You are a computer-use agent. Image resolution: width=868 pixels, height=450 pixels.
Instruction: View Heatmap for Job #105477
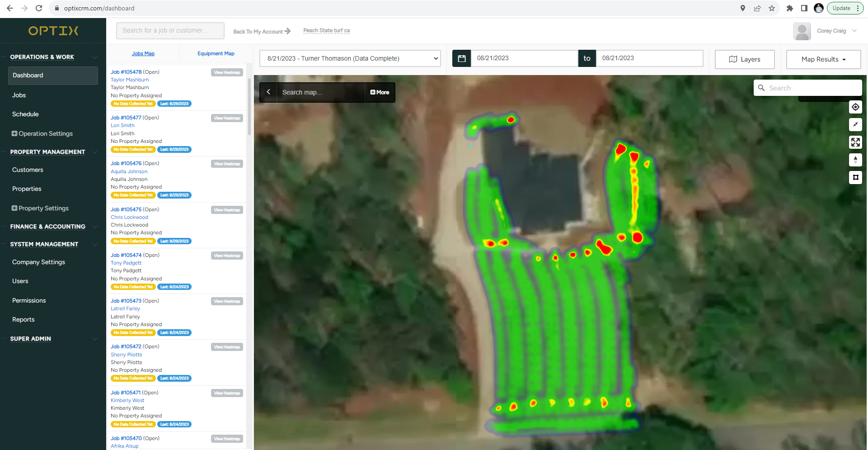(227, 118)
